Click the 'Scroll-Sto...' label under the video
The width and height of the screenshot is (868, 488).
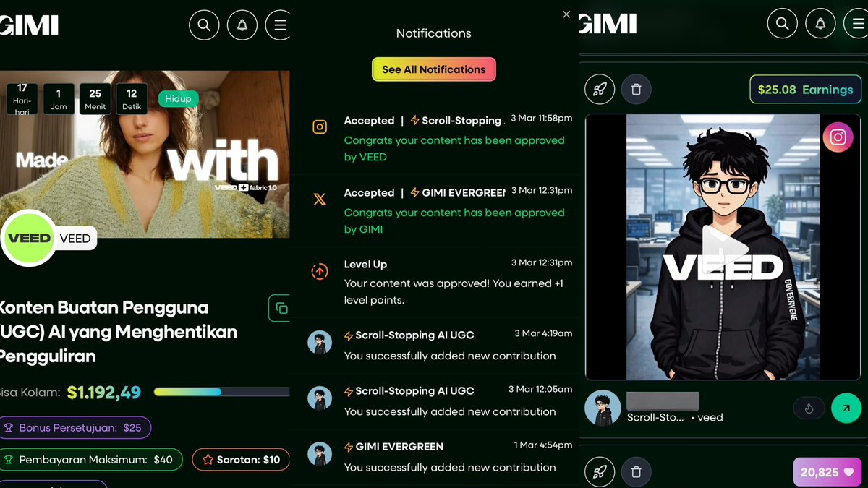(x=655, y=417)
